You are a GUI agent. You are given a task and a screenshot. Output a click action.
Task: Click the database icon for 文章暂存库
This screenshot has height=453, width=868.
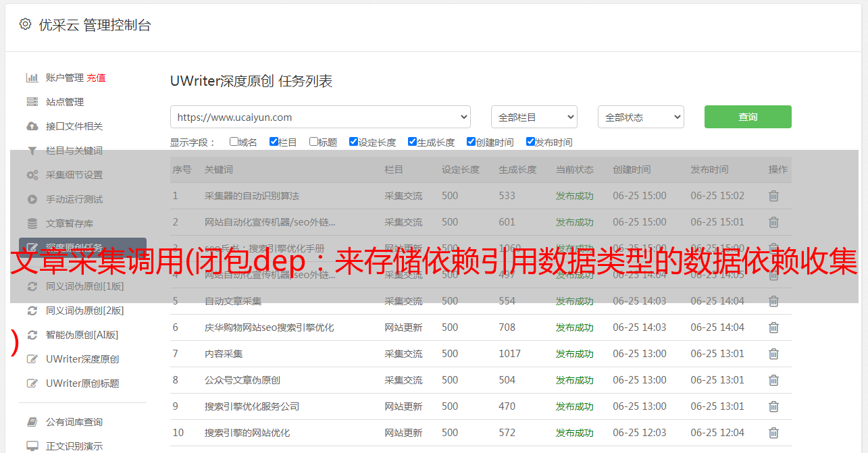pyautogui.click(x=32, y=223)
